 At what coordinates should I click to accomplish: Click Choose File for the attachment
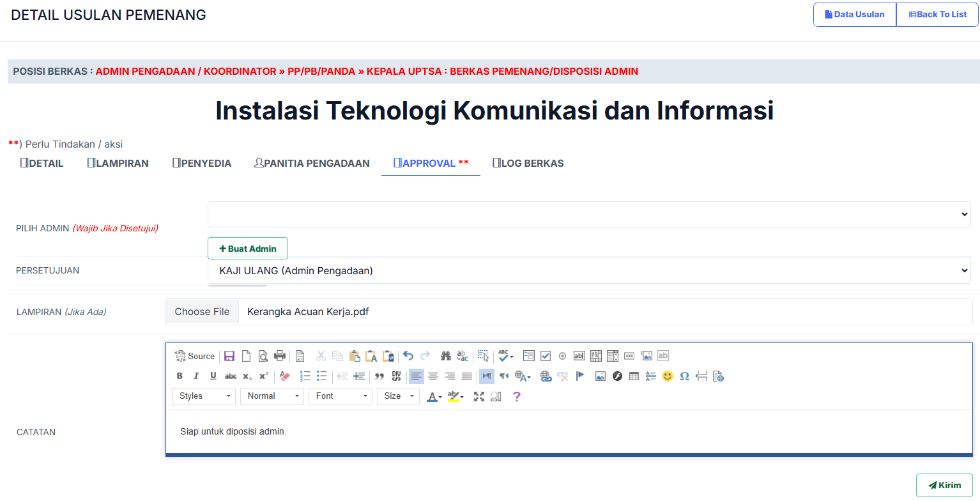coord(202,312)
